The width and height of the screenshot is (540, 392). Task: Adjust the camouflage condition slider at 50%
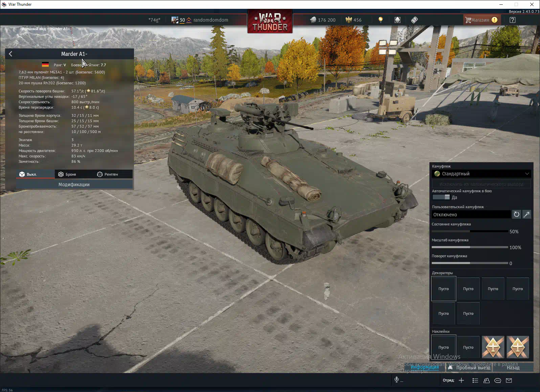[x=470, y=231]
